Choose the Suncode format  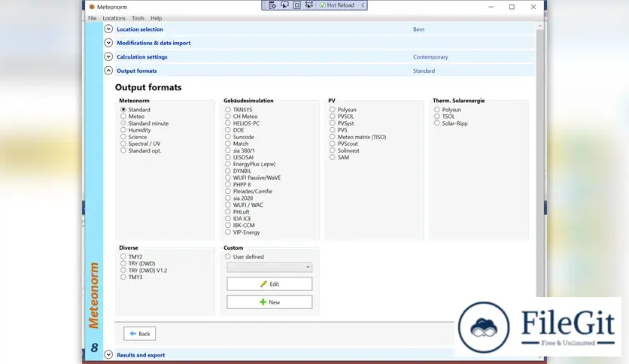(x=239, y=137)
